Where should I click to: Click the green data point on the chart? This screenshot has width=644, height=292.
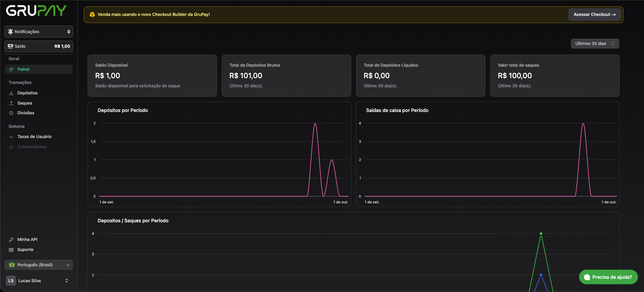point(541,233)
